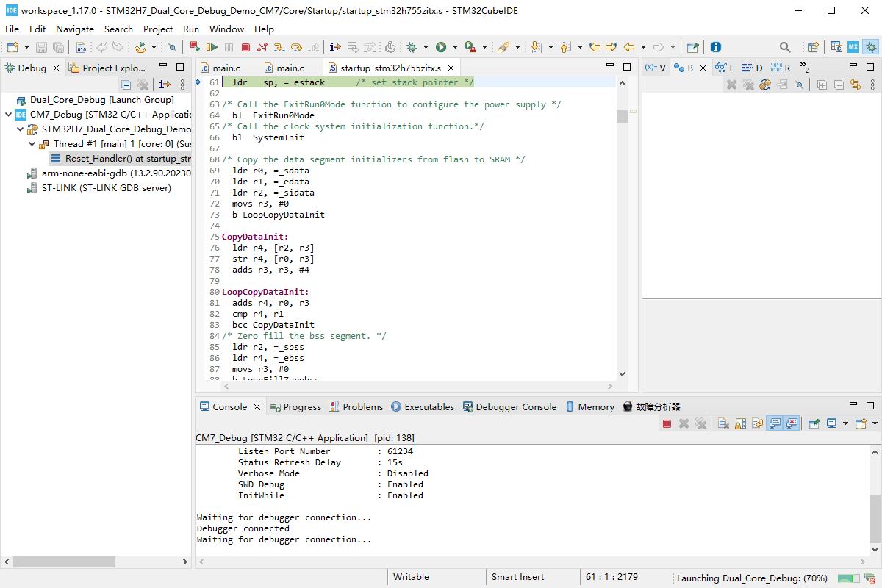
Task: Click the Back navigation arrow icon
Action: pos(629,47)
